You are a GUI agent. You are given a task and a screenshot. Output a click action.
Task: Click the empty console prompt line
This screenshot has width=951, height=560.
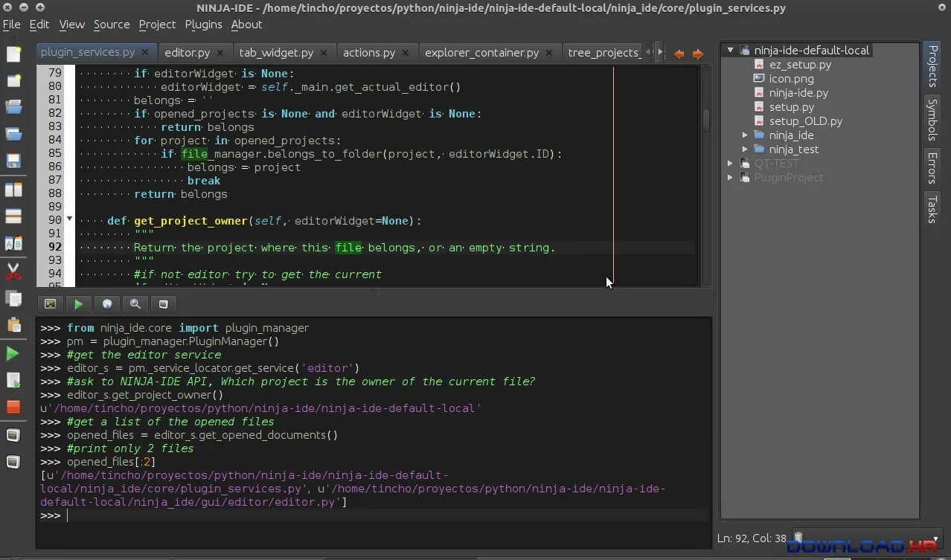click(374, 515)
